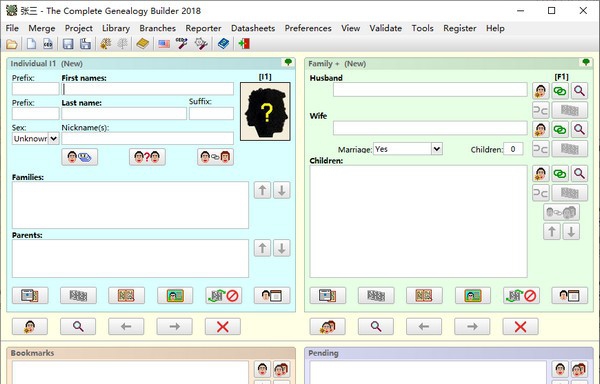Toggle the green tree pin on Family panel
600x384 pixels.
(586, 62)
